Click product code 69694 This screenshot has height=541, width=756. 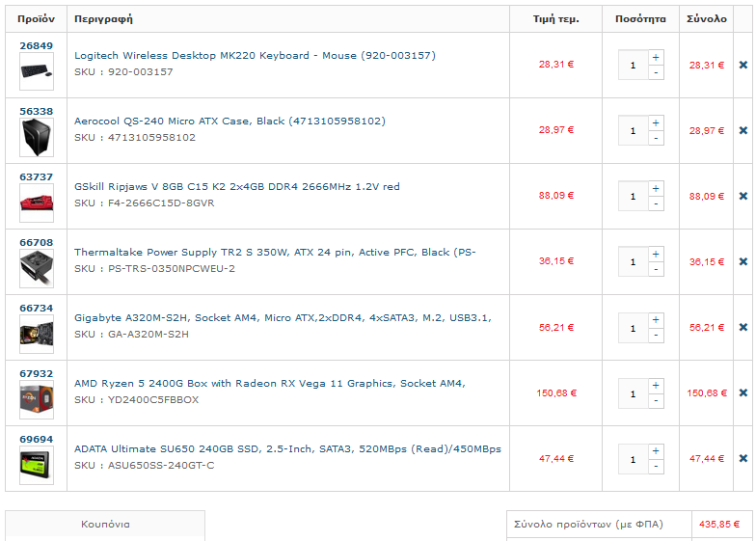(37, 440)
